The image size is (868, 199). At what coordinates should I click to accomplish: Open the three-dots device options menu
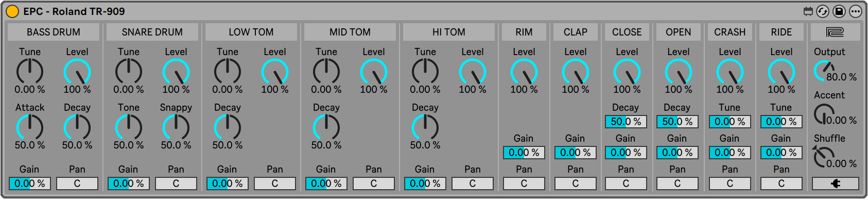pos(856,11)
